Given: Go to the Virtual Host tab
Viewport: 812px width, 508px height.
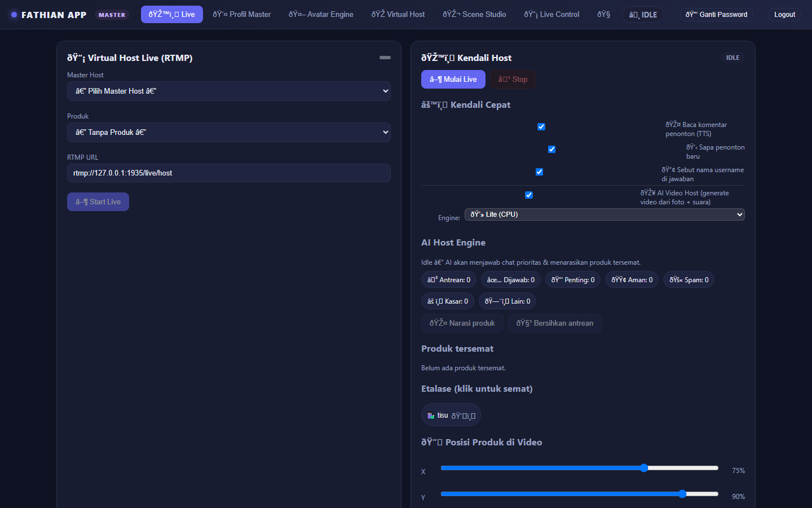Looking at the screenshot, I should (x=398, y=15).
